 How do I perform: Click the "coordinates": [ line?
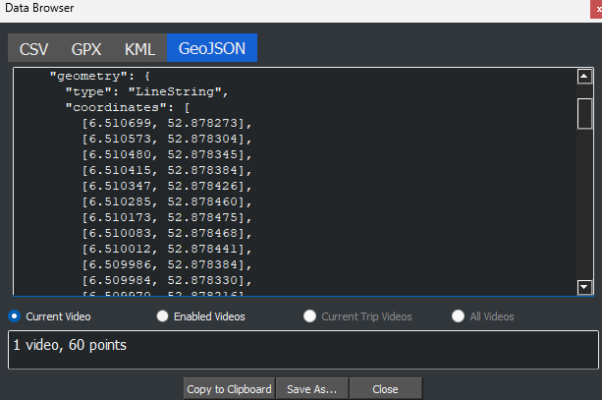point(127,107)
